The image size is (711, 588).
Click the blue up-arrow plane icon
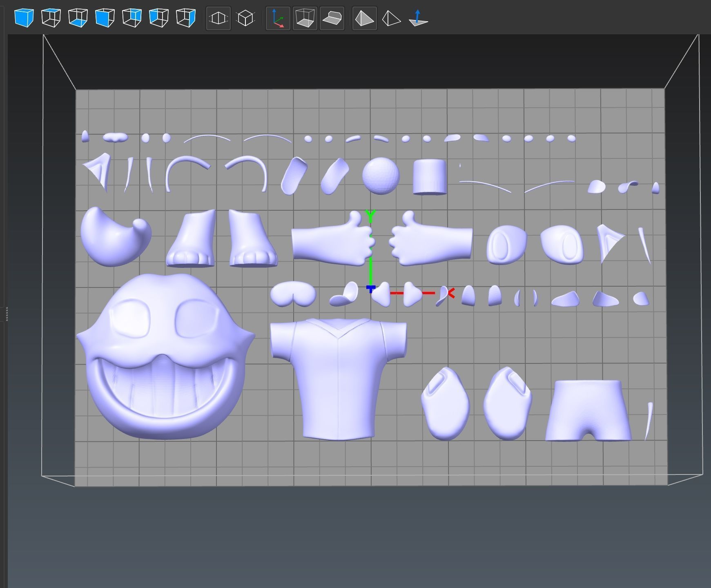(418, 18)
